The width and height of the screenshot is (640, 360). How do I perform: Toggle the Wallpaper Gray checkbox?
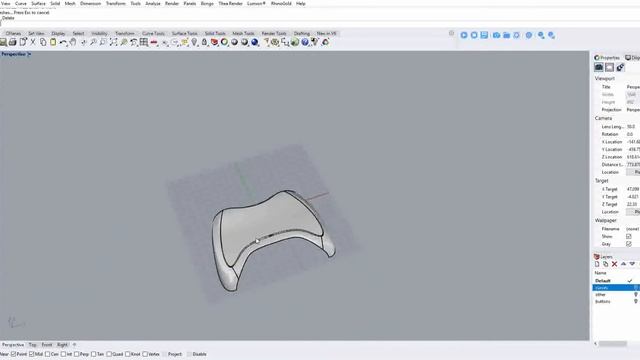(629, 244)
